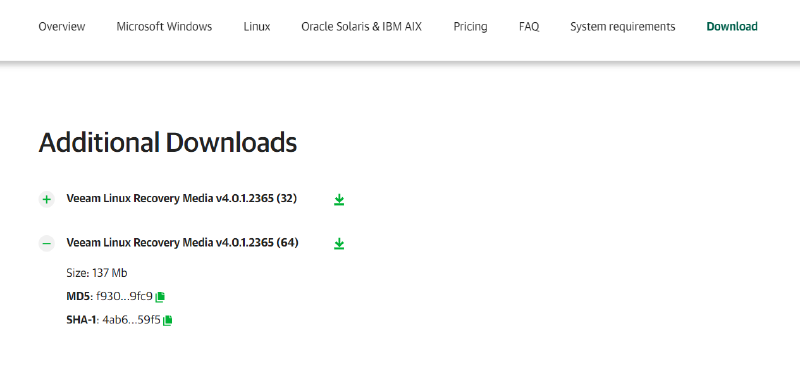Click the MD5 value f930...9fc9
This screenshot has width=800, height=378.
point(124,296)
